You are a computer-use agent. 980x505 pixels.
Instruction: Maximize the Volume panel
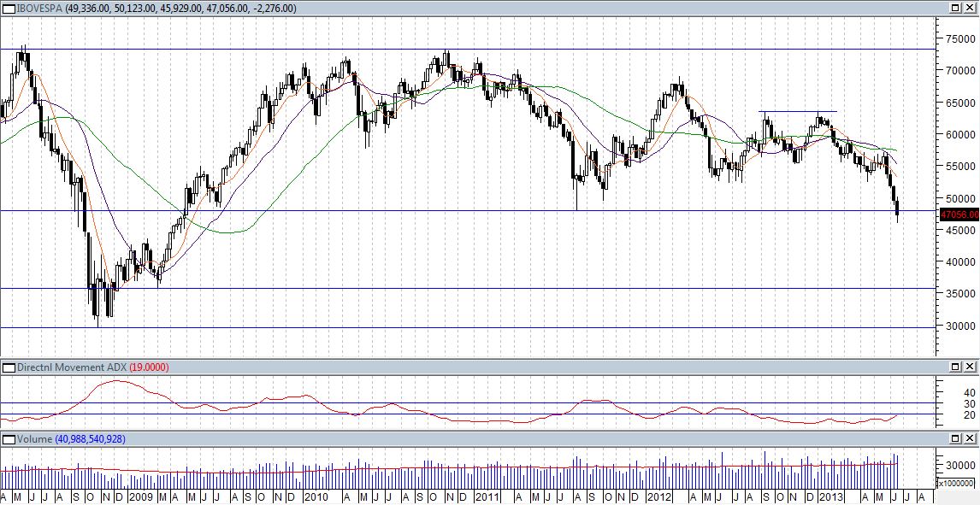(956, 439)
